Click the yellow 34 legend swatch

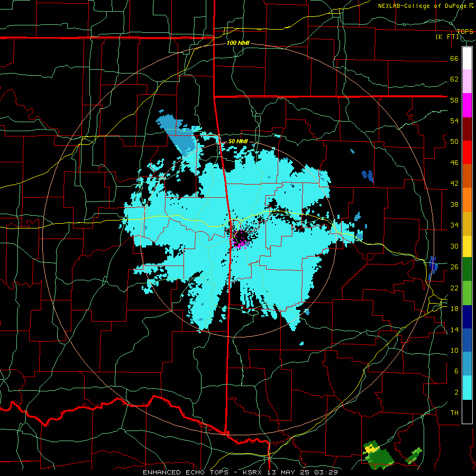click(x=467, y=246)
